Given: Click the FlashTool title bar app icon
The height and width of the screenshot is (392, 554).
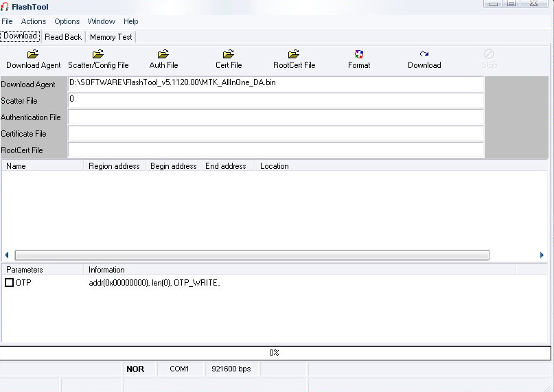Looking at the screenshot, I should [5, 6].
